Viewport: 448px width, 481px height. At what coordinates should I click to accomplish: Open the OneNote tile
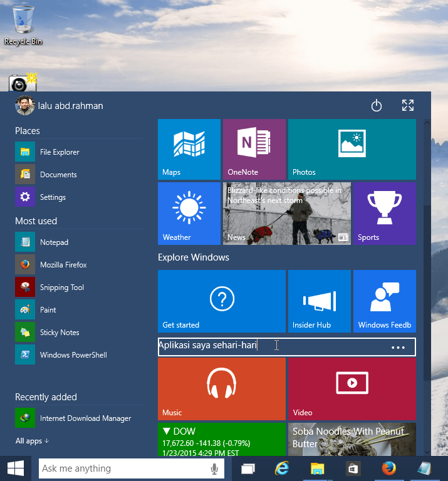(254, 150)
